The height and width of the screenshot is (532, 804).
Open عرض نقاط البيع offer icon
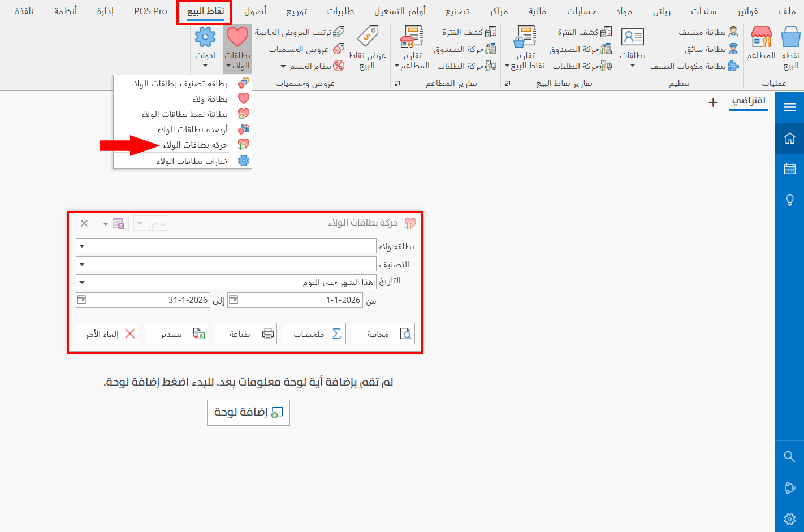[x=368, y=48]
